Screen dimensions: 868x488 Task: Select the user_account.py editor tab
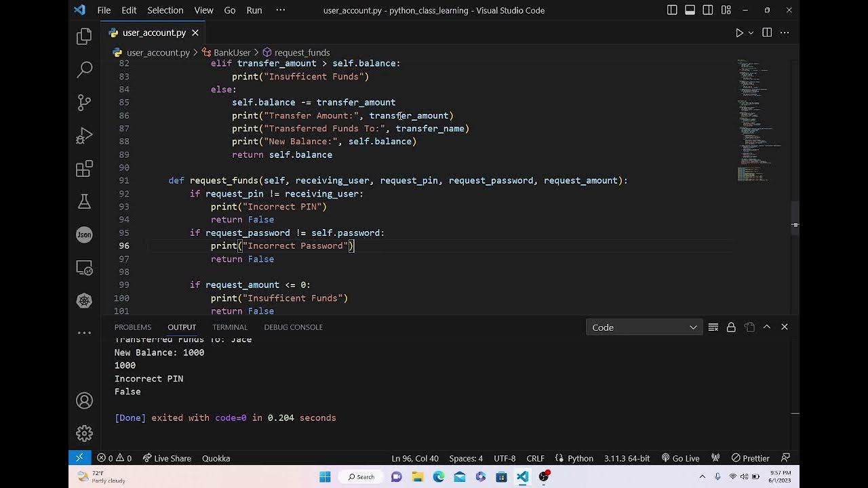click(153, 33)
